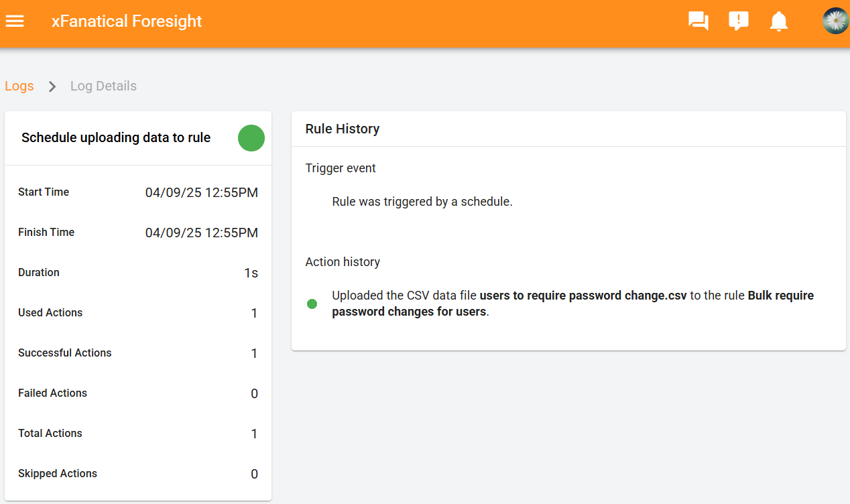
Task: Click the Finish Time label
Action: point(46,233)
